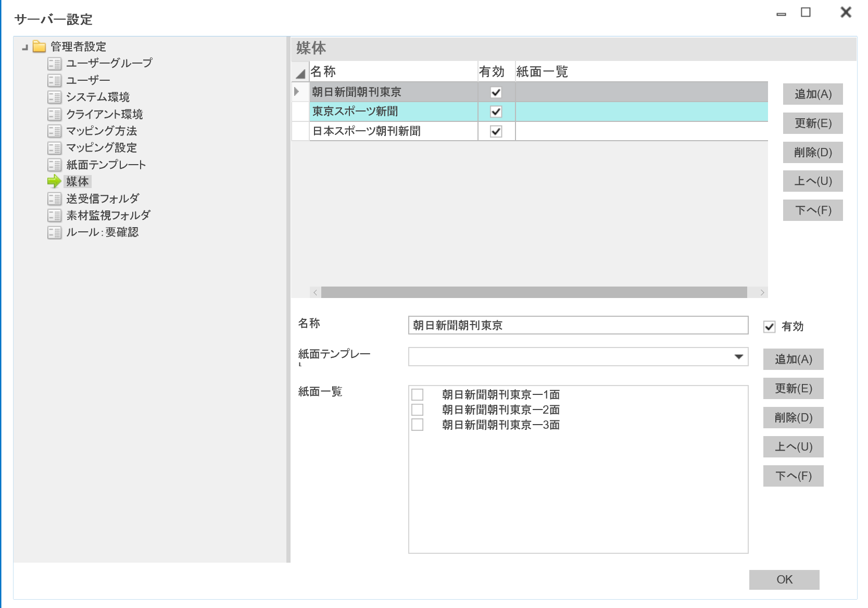
Task: Click the icon beside ユーザーグループ
Action: [55, 64]
